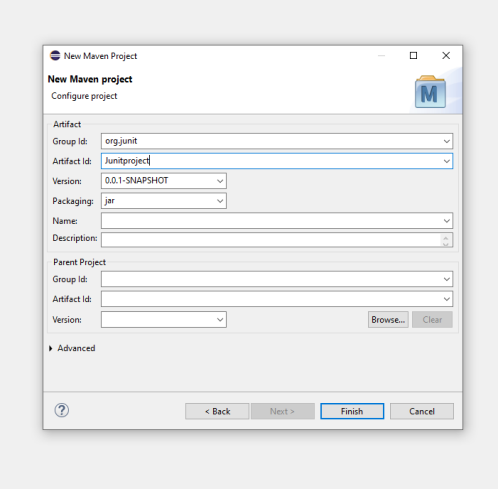Click the 'New Maven project' heading
Viewport: 498px width, 489px height.
[90, 79]
